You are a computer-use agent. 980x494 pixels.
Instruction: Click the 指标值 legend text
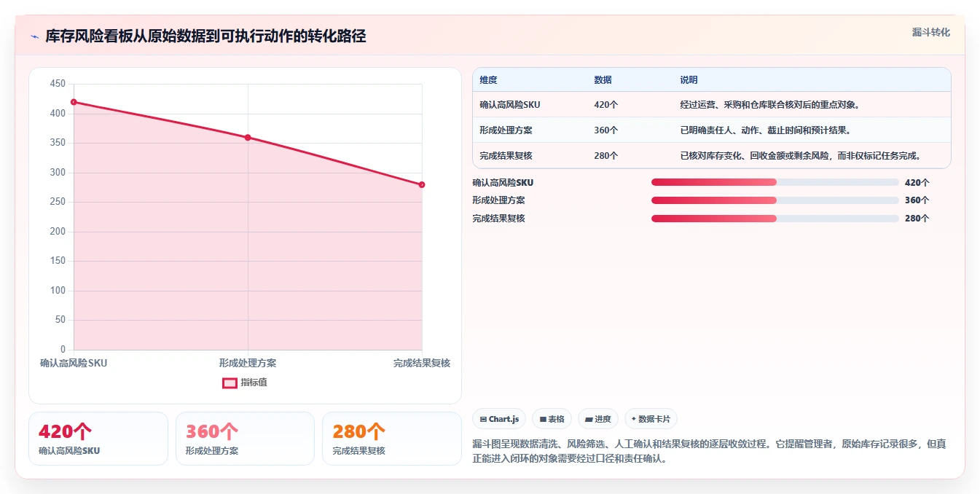click(254, 383)
